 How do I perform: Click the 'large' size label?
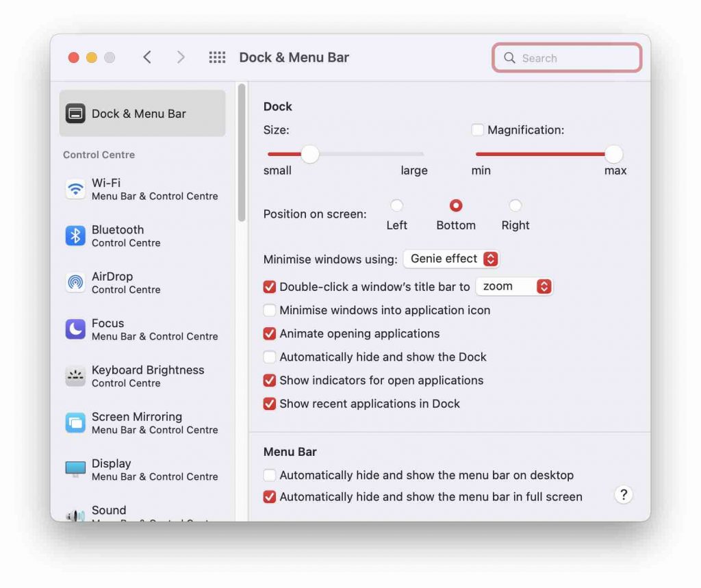click(x=414, y=171)
